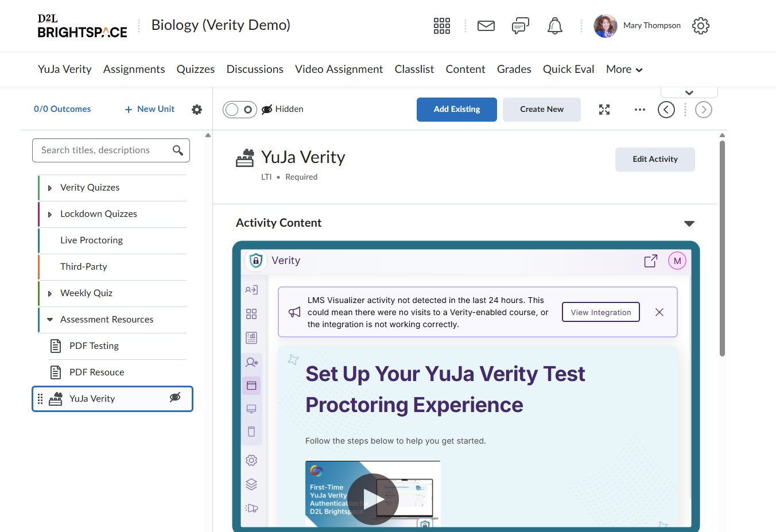Open subscription alerts chat icon

521,26
